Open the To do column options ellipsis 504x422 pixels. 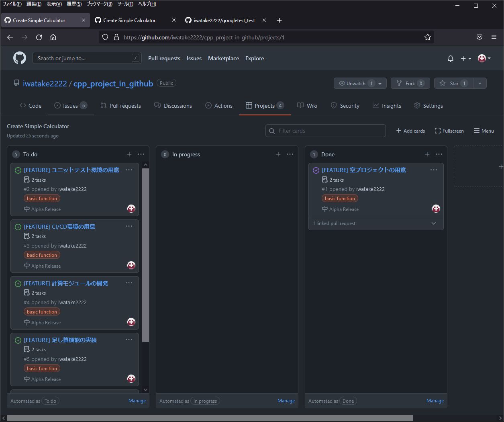pos(141,154)
